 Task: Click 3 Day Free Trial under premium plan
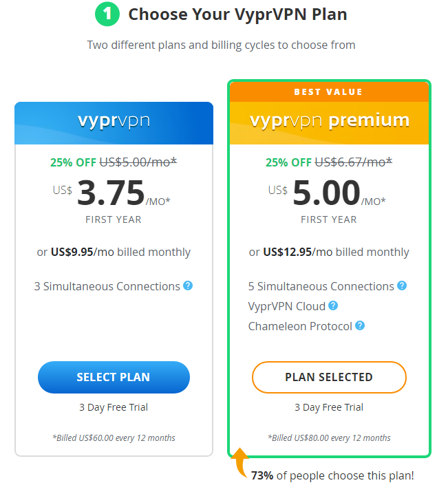(329, 407)
